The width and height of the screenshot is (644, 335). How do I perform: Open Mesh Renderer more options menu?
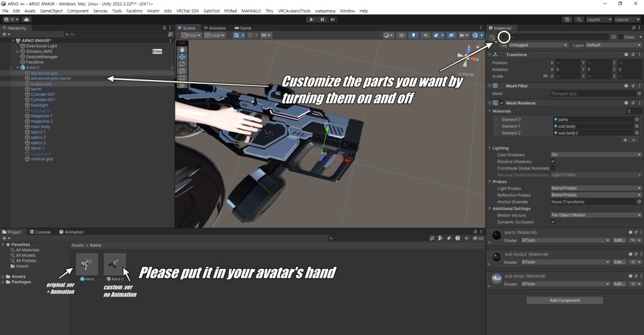(x=640, y=103)
